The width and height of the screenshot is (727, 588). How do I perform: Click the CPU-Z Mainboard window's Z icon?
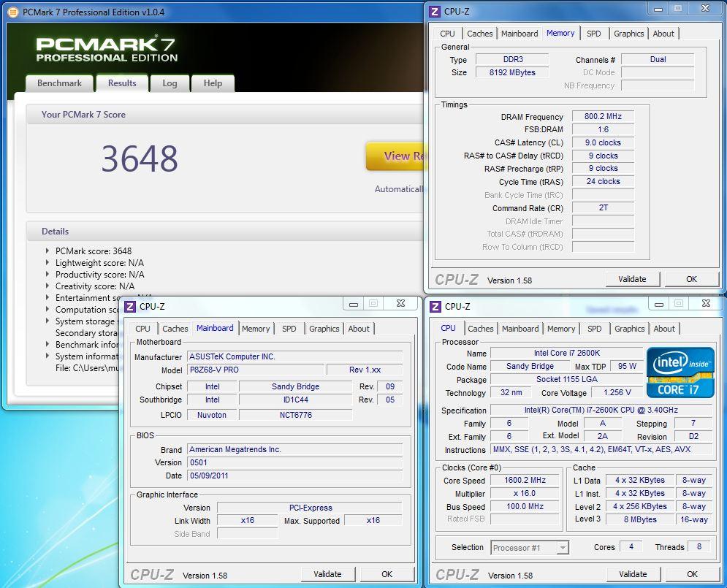click(130, 307)
